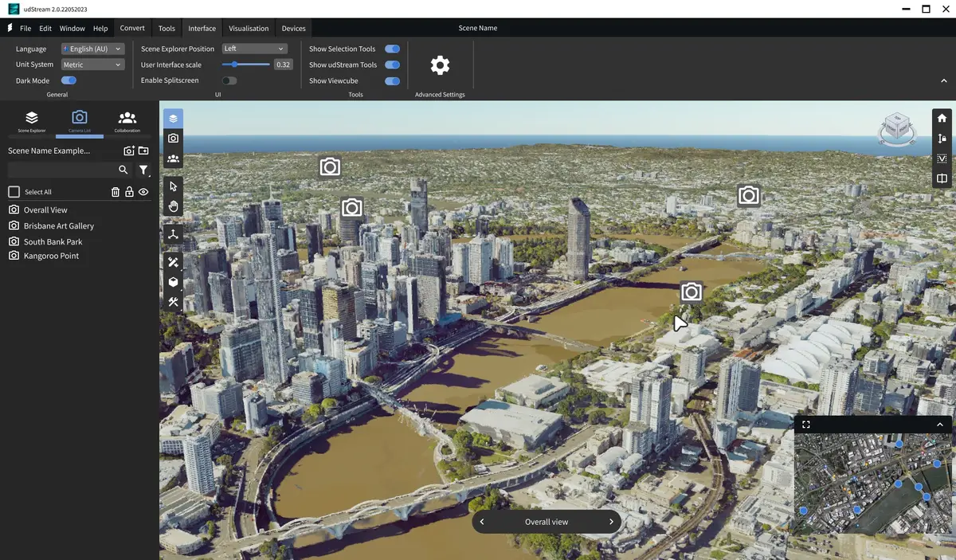Open the camera list filter options
Image resolution: width=956 pixels, height=560 pixels.
coord(143,170)
